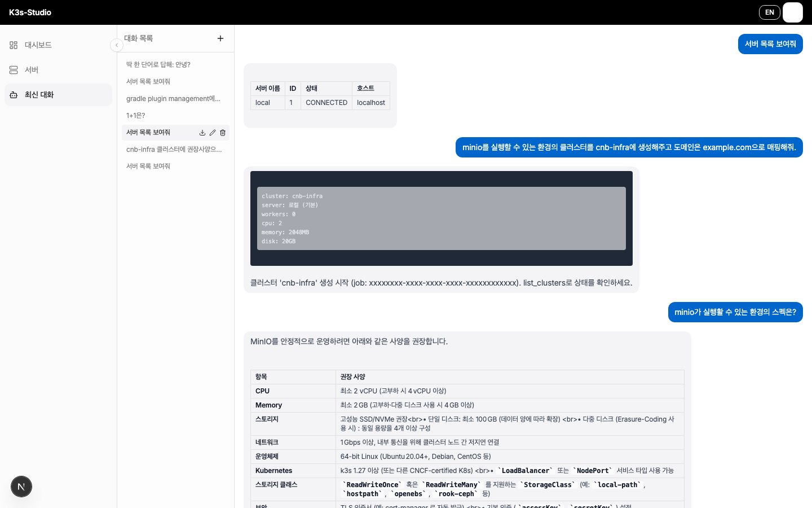
Task: Click the 'minio가 실행할 수 있는 환경의 스펙은?' bubble
Action: pos(735,312)
